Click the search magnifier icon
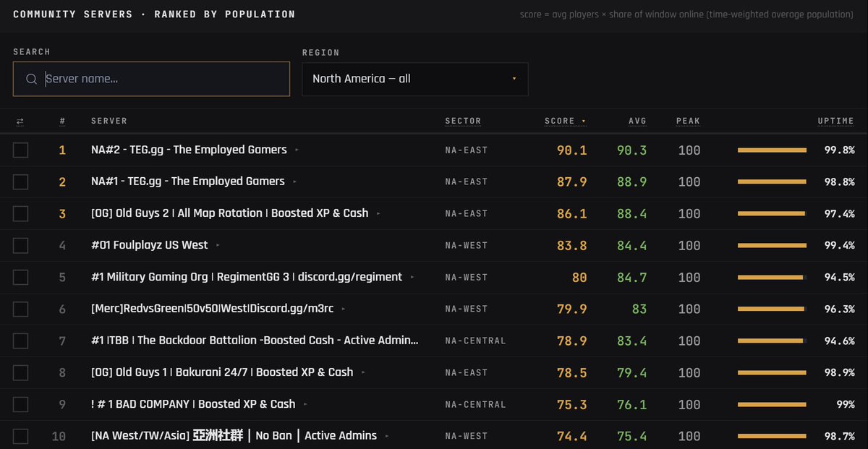Screen dimensions: 868x449 pos(31,80)
